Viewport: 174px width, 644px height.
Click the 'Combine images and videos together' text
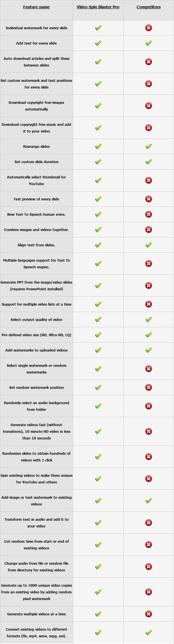(x=37, y=230)
